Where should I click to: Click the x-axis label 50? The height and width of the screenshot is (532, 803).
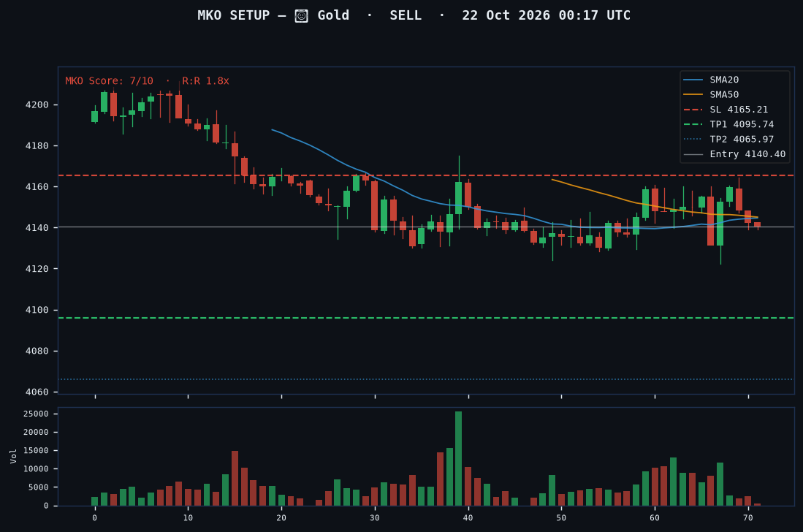(561, 517)
